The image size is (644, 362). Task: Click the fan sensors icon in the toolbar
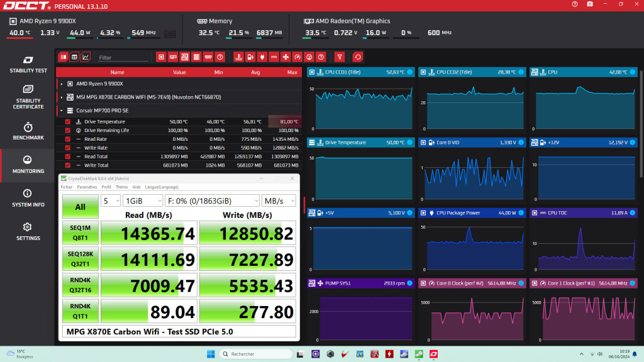pos(285,57)
